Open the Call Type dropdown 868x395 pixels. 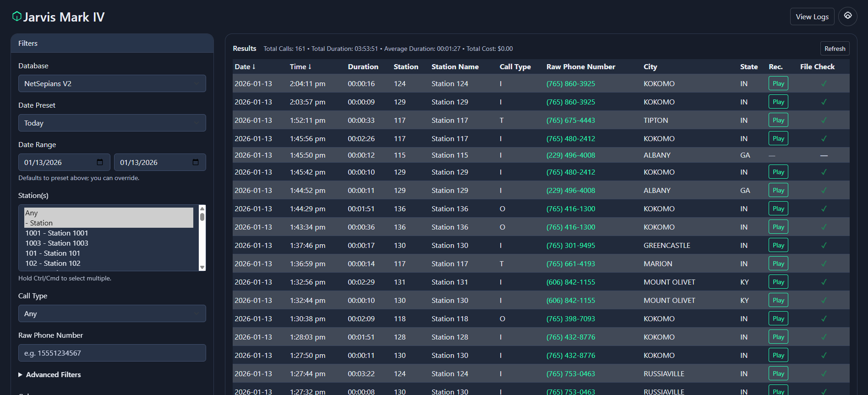click(x=112, y=313)
